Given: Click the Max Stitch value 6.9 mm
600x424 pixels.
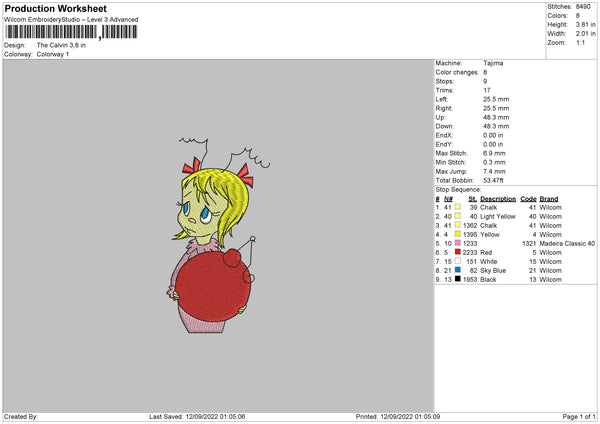Looking at the screenshot, I should 494,153.
